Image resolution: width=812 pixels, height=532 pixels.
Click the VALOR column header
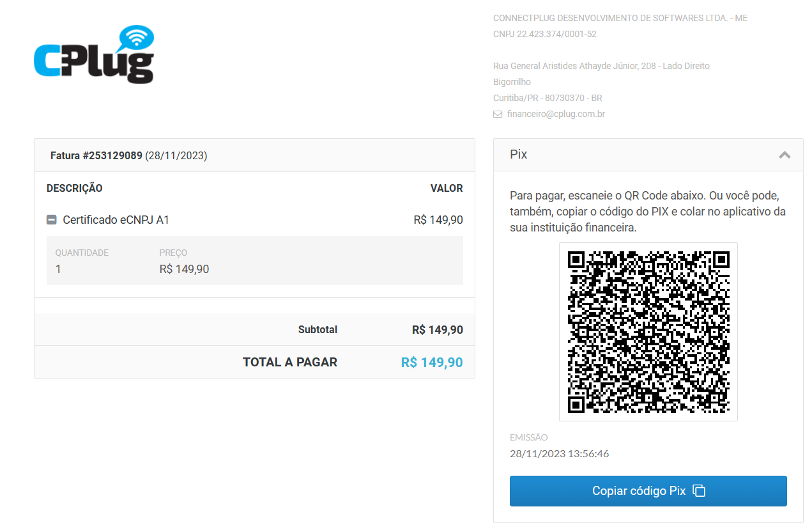(447, 189)
